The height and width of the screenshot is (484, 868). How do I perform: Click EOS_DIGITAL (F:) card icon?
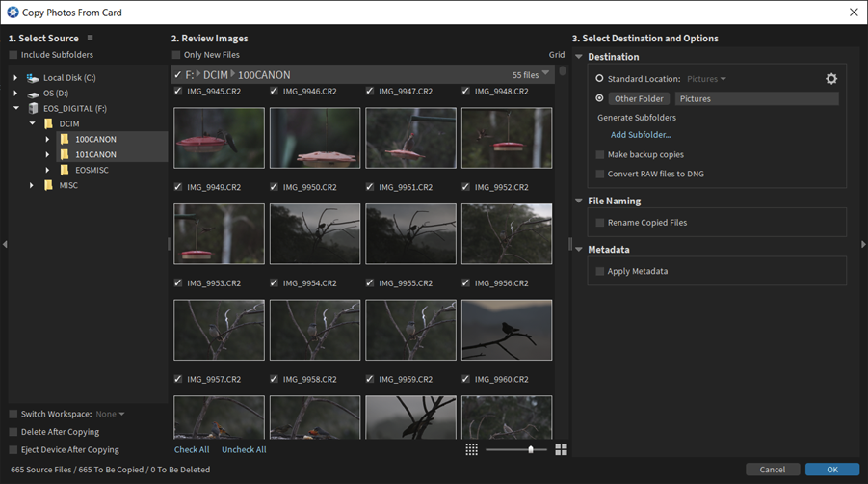point(33,109)
